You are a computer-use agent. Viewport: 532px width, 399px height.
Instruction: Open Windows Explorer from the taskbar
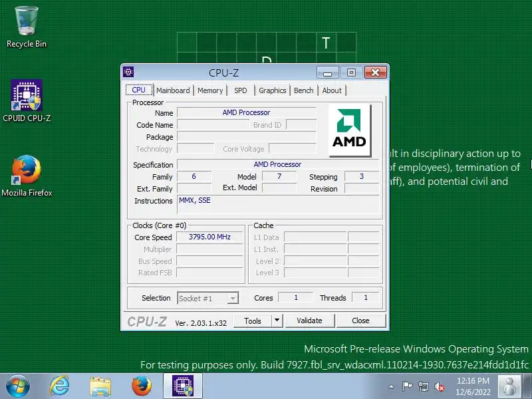click(100, 386)
